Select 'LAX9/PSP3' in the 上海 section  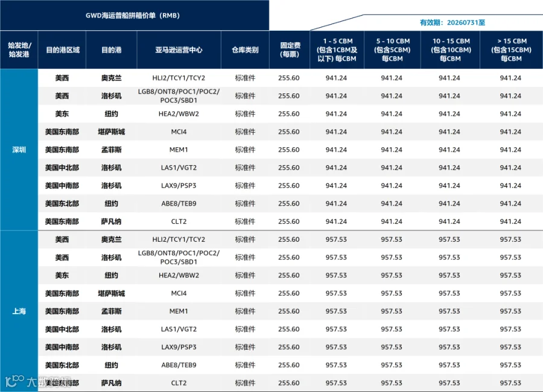(179, 347)
